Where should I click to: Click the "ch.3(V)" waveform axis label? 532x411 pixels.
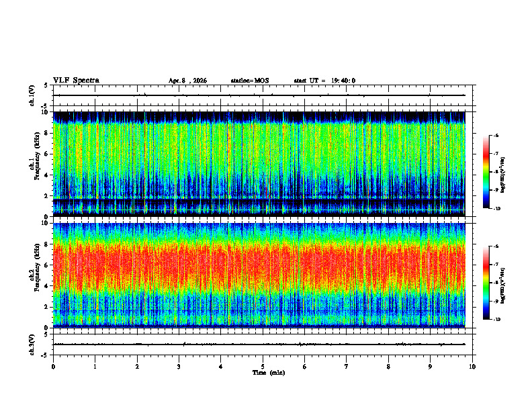click(x=32, y=345)
